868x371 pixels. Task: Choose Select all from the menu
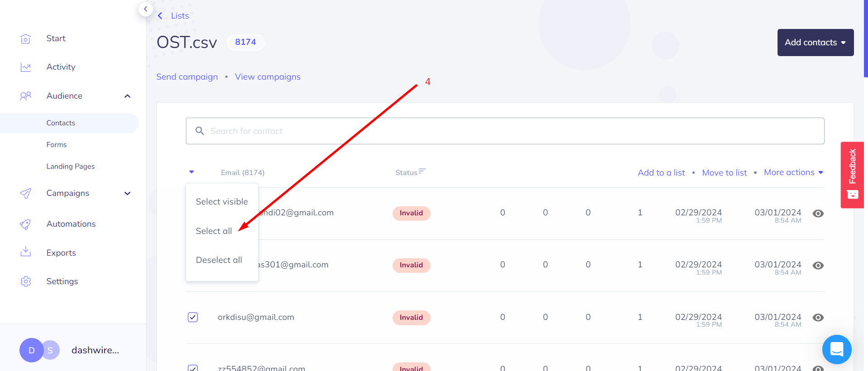pyautogui.click(x=214, y=231)
